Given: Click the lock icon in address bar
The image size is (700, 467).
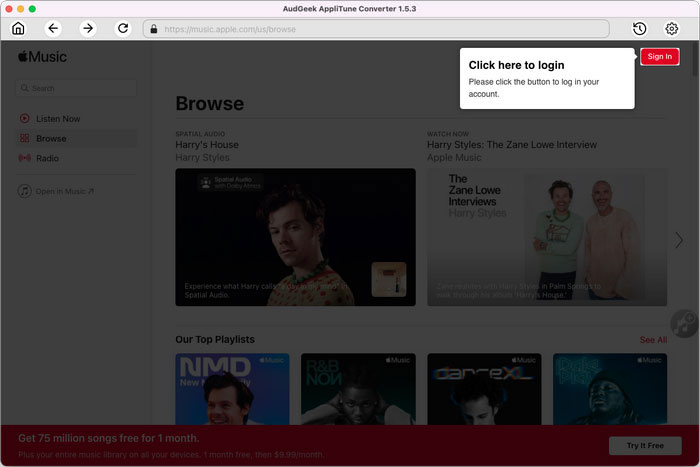Looking at the screenshot, I should pos(154,29).
